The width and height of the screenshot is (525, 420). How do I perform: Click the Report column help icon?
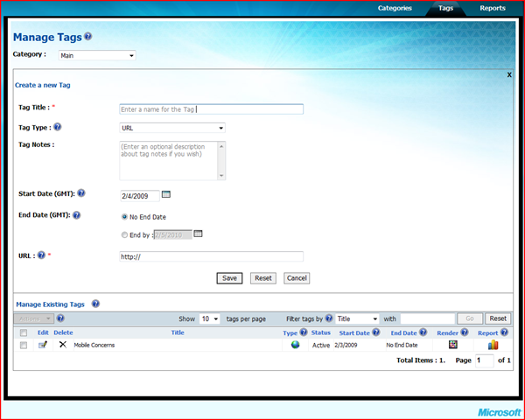(504, 332)
